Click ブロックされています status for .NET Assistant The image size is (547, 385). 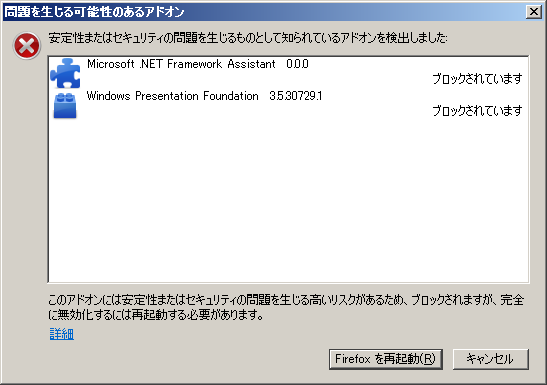point(477,79)
